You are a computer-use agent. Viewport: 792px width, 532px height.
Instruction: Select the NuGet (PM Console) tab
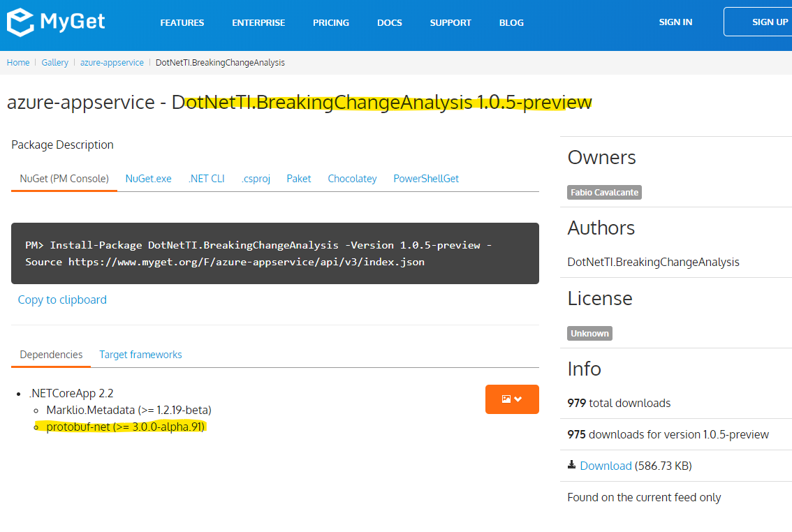(64, 179)
